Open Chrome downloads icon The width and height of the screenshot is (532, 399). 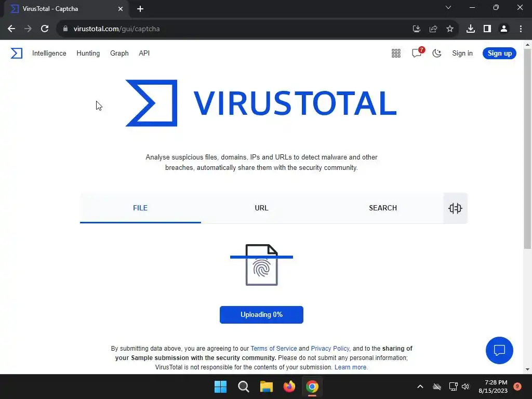coord(471,29)
